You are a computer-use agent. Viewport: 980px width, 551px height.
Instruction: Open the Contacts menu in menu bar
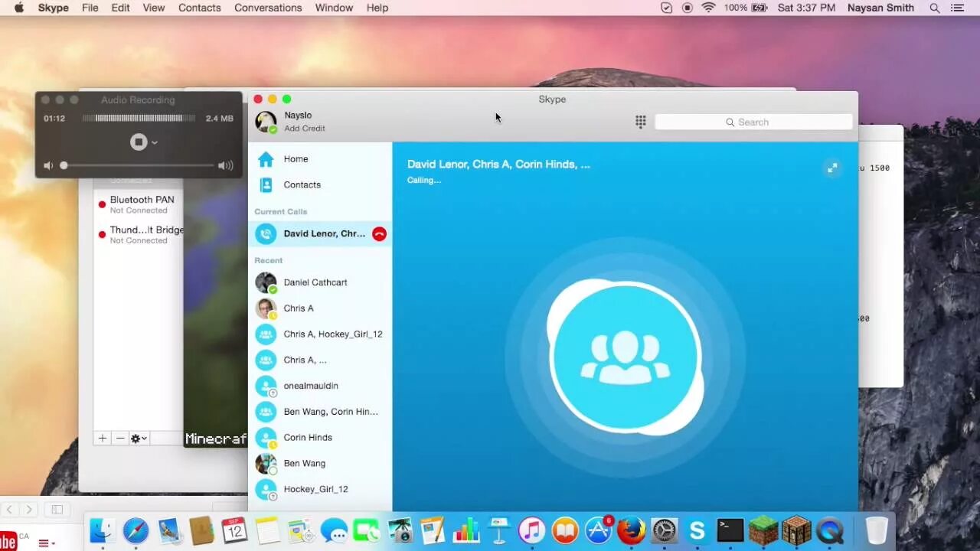tap(200, 8)
